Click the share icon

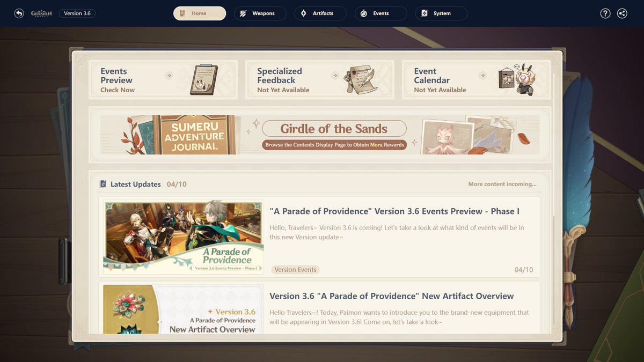[622, 13]
